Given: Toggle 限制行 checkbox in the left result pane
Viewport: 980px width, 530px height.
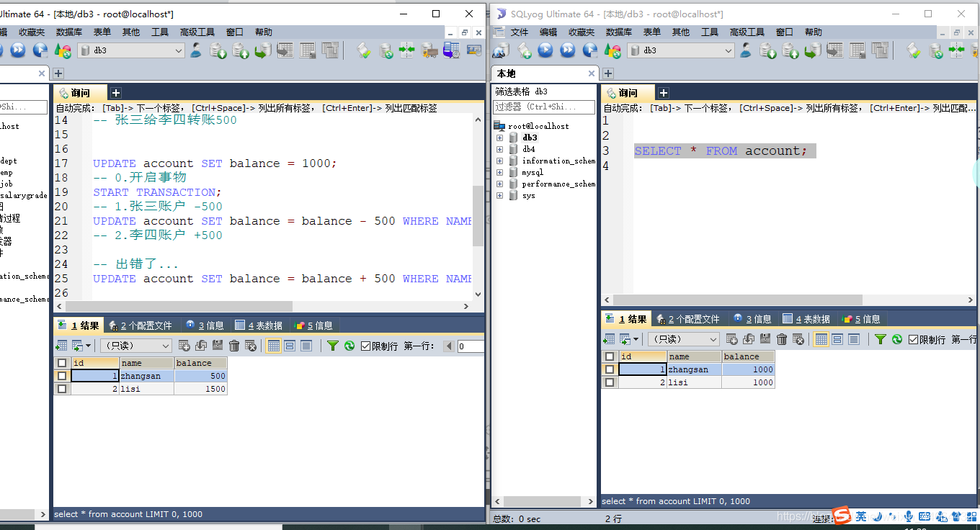Looking at the screenshot, I should (366, 346).
